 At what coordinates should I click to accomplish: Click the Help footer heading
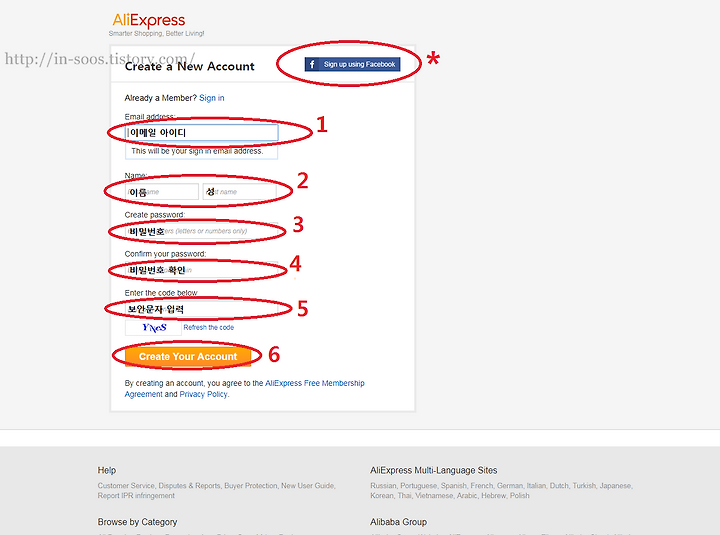107,470
